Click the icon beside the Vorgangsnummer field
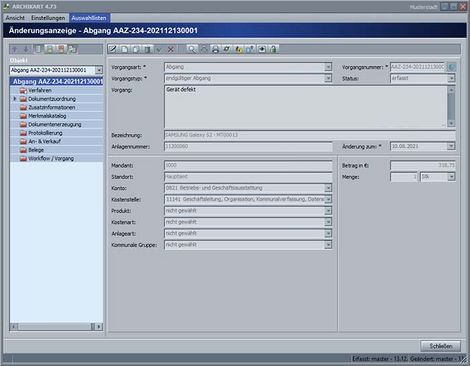The image size is (470, 366). coord(452,67)
